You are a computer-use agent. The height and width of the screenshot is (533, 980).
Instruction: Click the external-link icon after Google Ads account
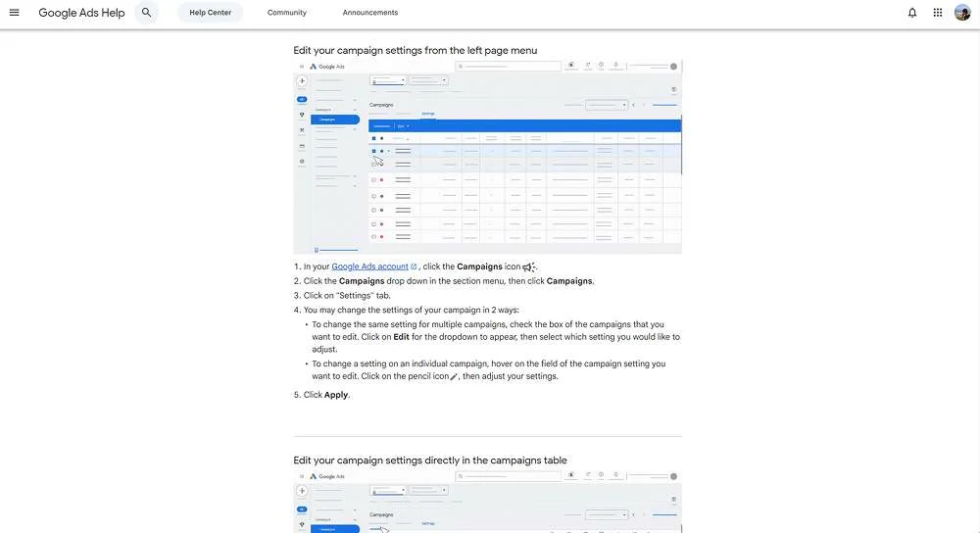click(414, 266)
